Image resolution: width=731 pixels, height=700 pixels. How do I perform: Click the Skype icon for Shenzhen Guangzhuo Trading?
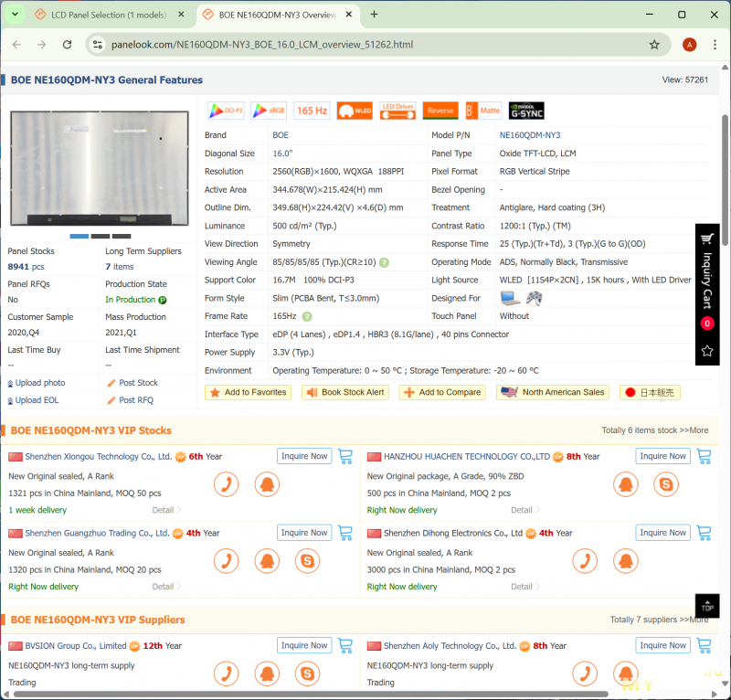(308, 561)
